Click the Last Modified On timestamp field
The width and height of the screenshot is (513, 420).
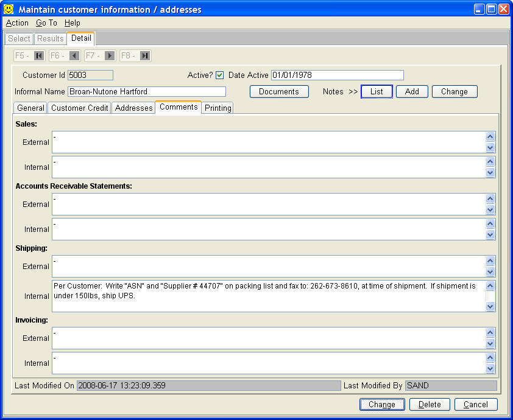pyautogui.click(x=209, y=386)
